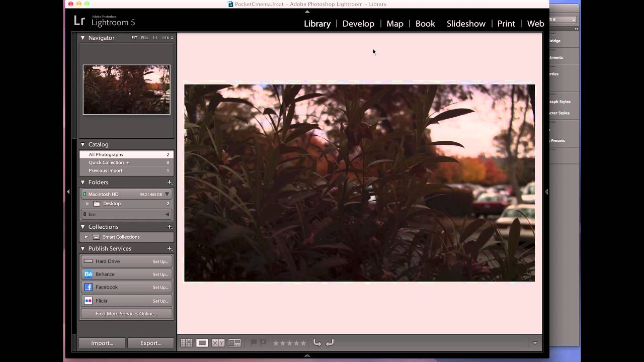Click the Behance service icon

[88, 274]
